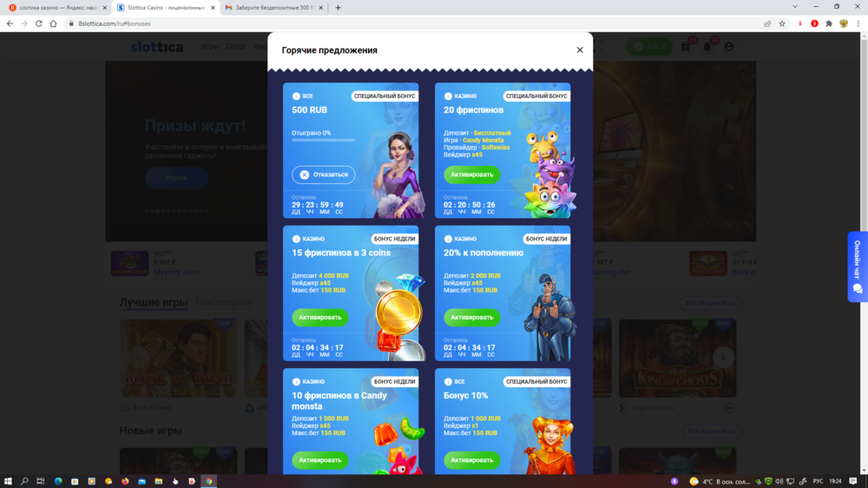Click info icon on 20 фриспинов card
This screenshot has height=488, width=868.
pos(448,96)
